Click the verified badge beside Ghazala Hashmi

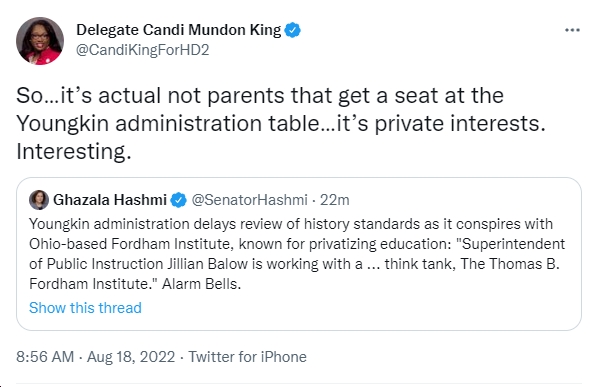(x=178, y=200)
